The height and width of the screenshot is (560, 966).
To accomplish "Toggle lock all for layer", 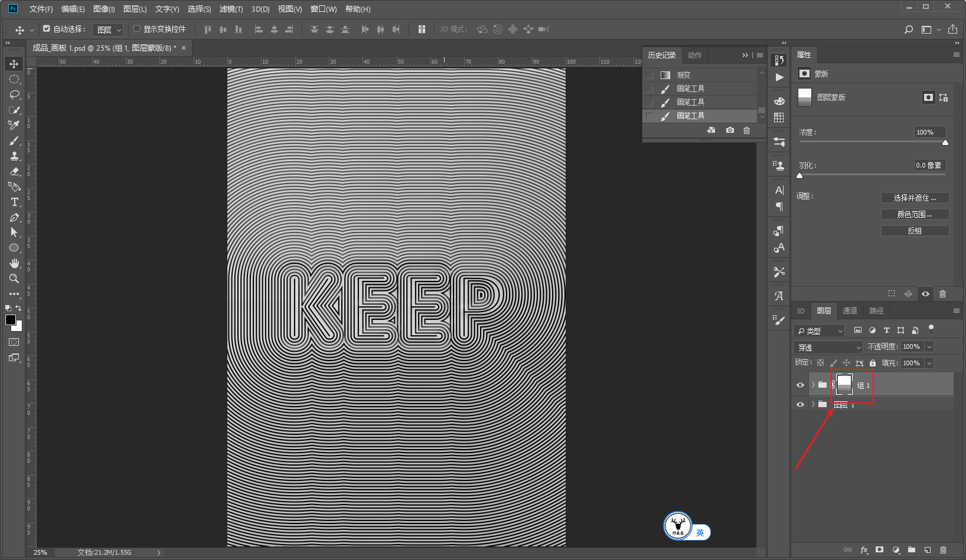I will pyautogui.click(x=873, y=363).
